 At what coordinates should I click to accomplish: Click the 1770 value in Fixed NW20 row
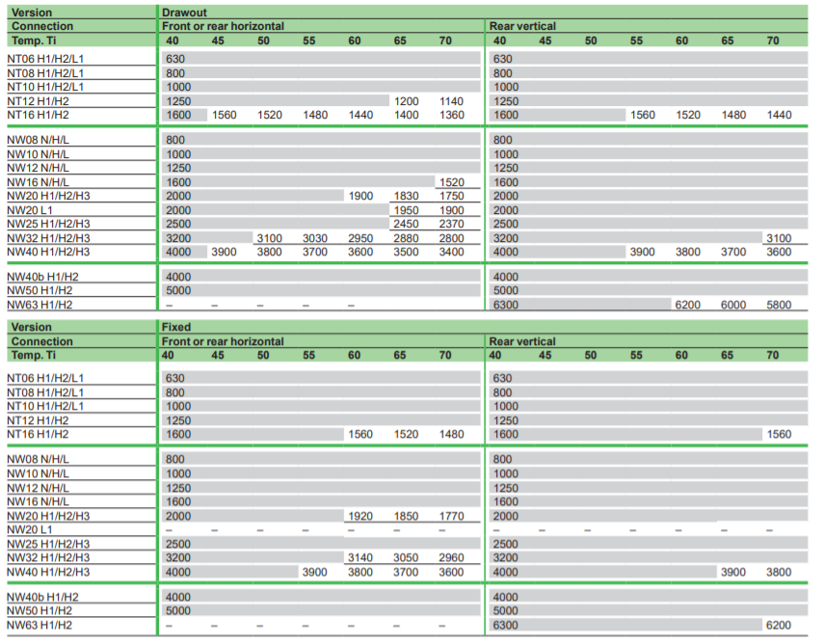click(451, 516)
